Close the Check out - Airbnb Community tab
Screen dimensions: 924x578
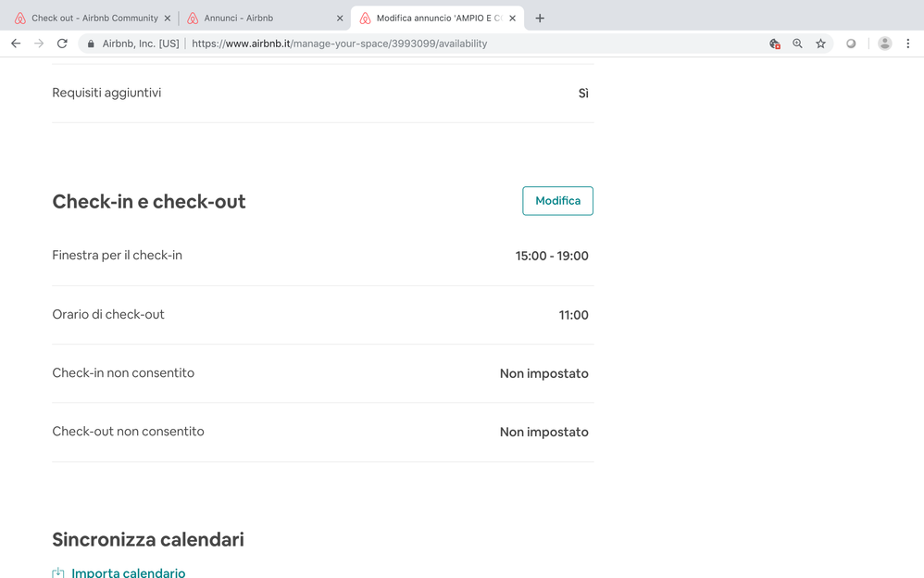pos(168,18)
